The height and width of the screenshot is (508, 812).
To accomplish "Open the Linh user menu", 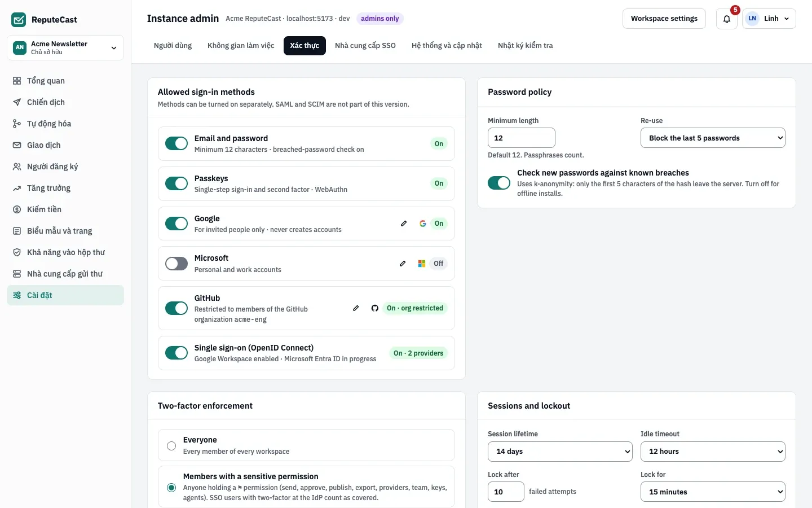I will 769,19.
